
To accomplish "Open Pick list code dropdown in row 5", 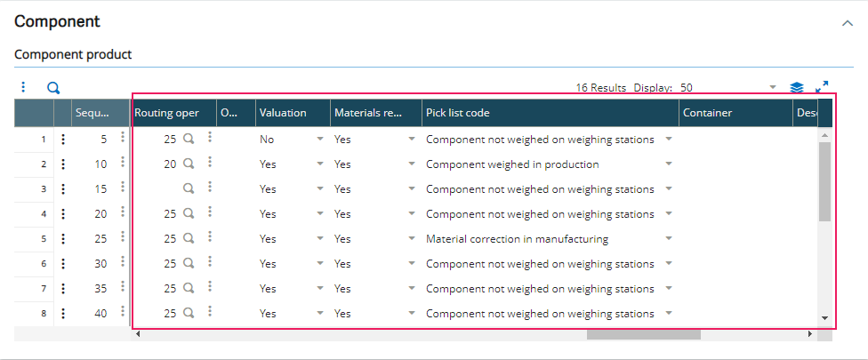I will (x=669, y=239).
